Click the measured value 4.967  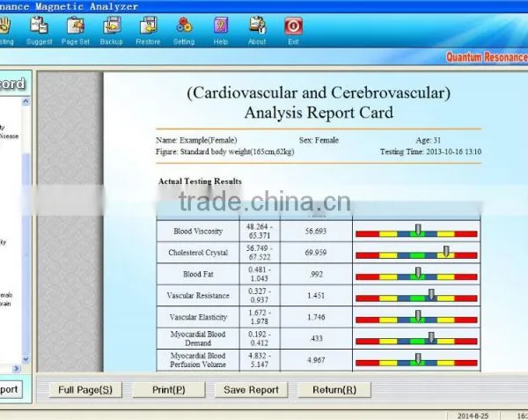316,360
